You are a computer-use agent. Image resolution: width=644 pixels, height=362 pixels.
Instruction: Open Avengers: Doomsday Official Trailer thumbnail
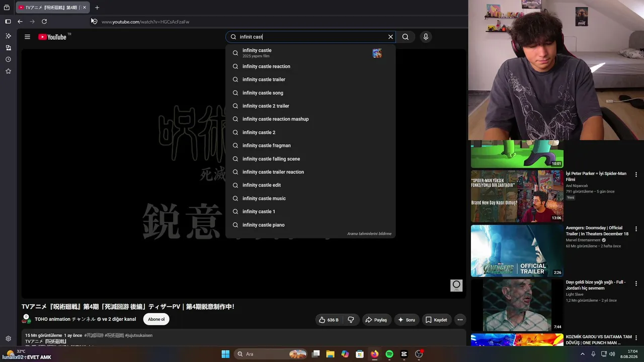pos(517,251)
